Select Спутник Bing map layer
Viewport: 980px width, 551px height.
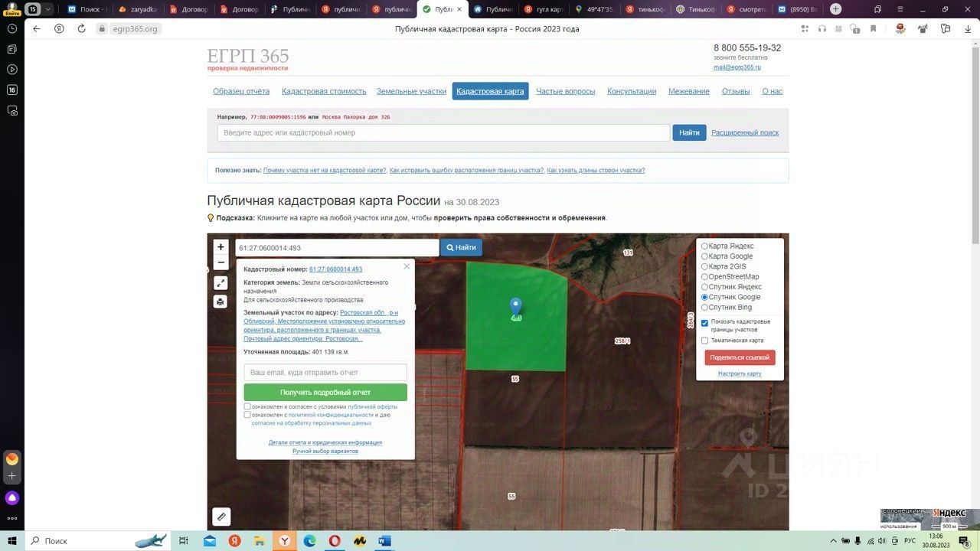(704, 308)
